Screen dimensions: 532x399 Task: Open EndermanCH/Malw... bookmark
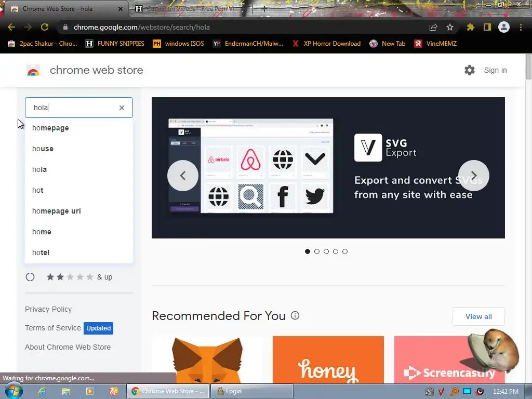point(248,44)
